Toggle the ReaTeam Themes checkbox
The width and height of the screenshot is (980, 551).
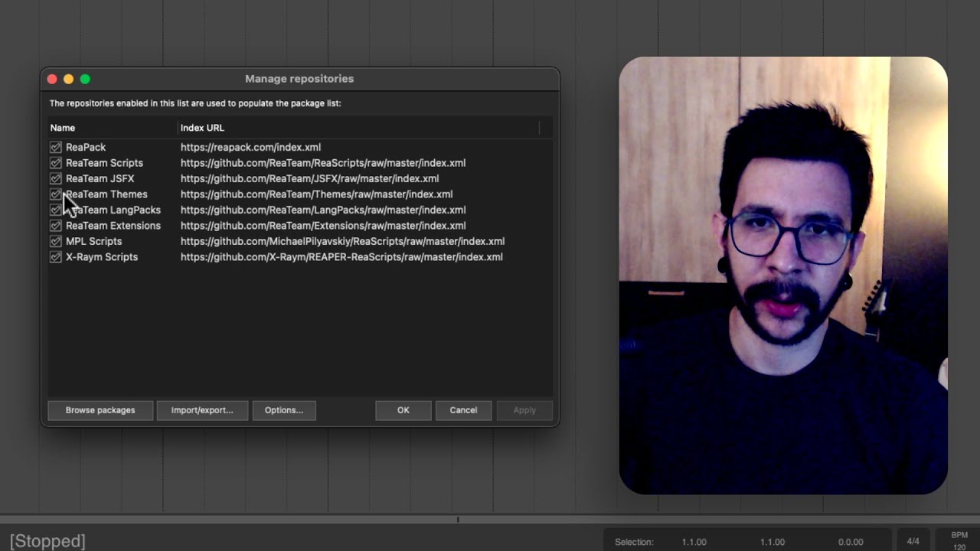coord(56,194)
